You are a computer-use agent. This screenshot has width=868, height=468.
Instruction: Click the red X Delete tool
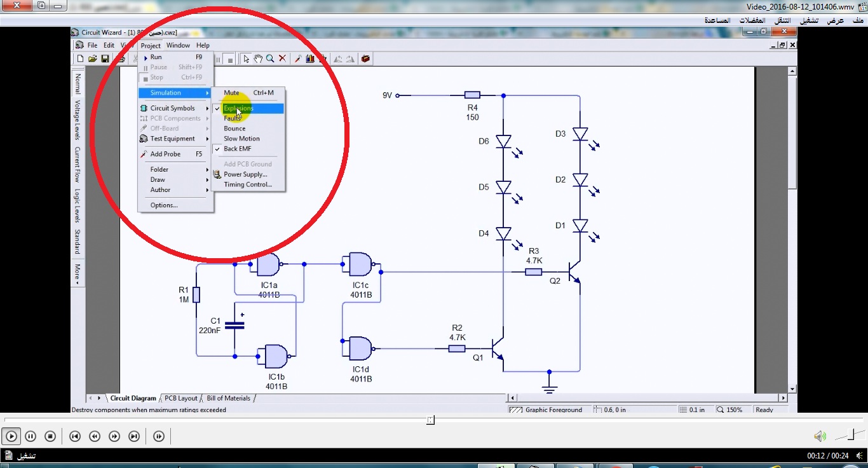283,59
